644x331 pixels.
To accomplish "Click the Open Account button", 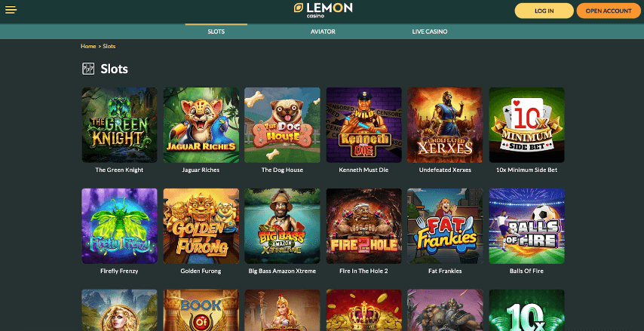I will tap(609, 11).
